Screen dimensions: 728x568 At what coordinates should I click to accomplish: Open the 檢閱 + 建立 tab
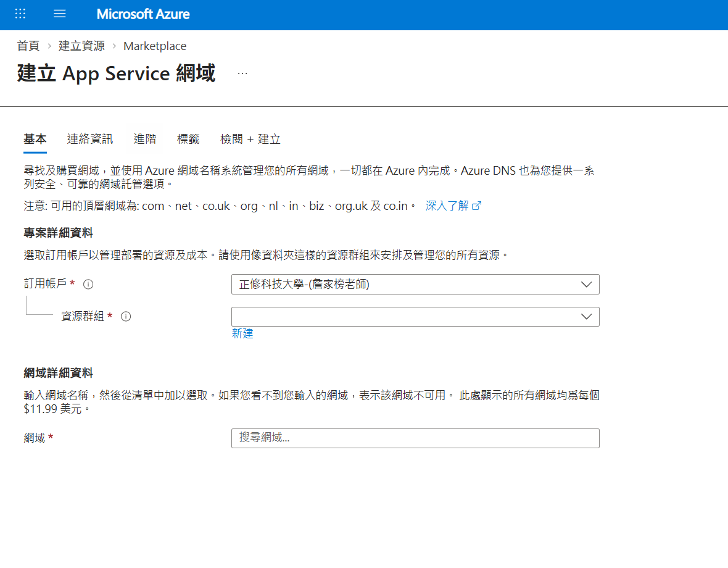pyautogui.click(x=250, y=139)
